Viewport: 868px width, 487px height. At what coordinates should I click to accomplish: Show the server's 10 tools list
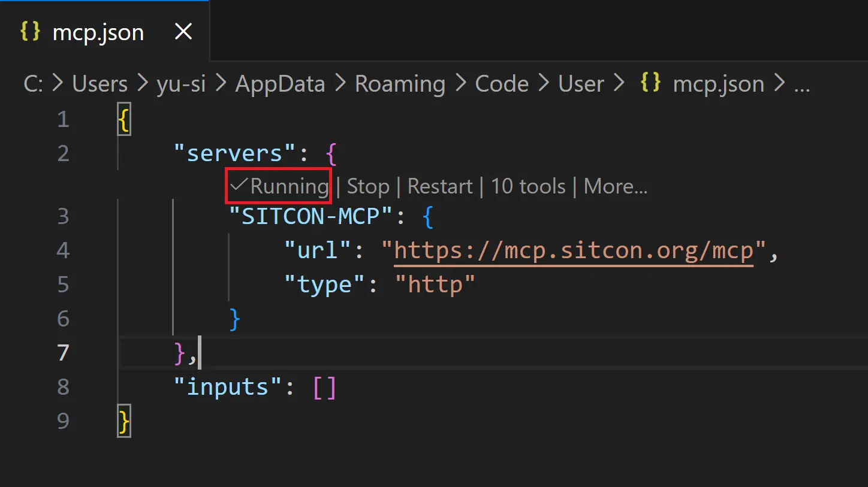click(528, 186)
